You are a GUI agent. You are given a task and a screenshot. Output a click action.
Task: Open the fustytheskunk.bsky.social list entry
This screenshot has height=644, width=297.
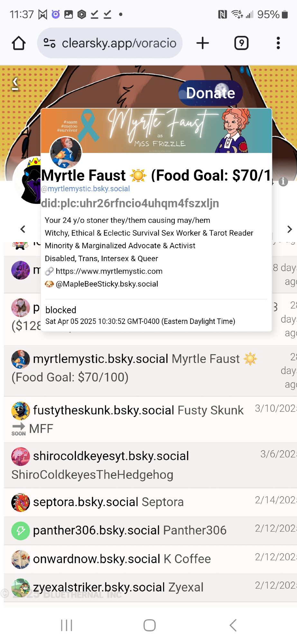pos(150,419)
